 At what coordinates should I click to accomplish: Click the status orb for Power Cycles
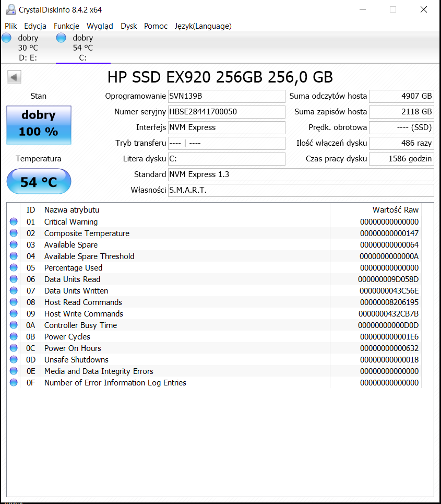[x=14, y=336]
